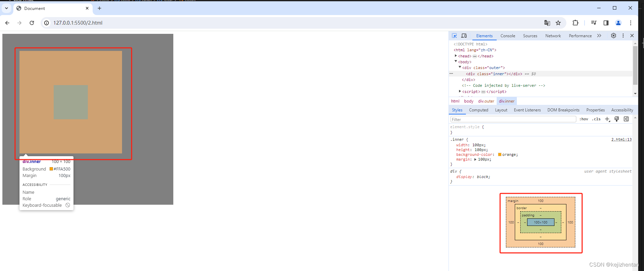Click the Translate page icon
This screenshot has width=644, height=271.
547,23
